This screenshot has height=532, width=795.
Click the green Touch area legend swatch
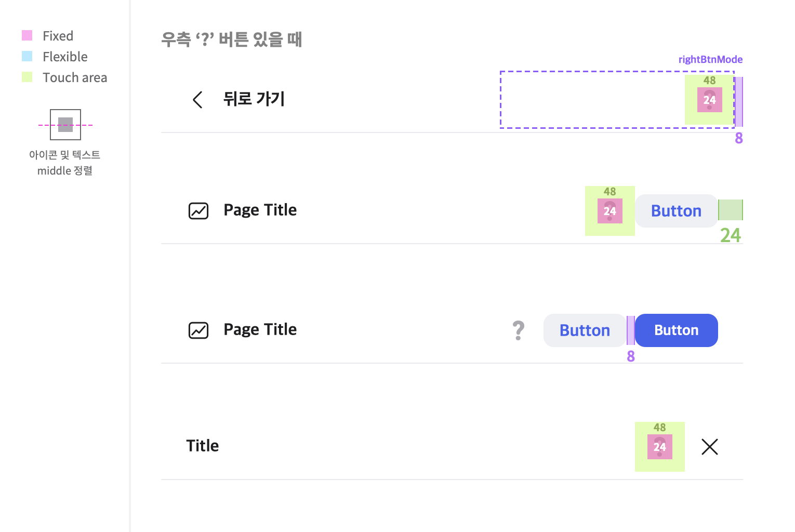[x=27, y=77]
